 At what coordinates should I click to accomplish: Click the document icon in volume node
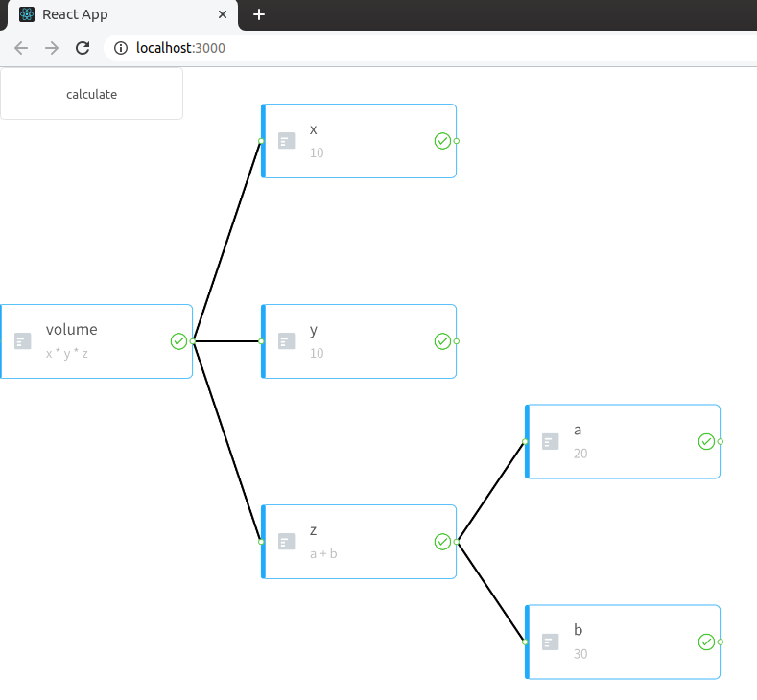point(23,341)
